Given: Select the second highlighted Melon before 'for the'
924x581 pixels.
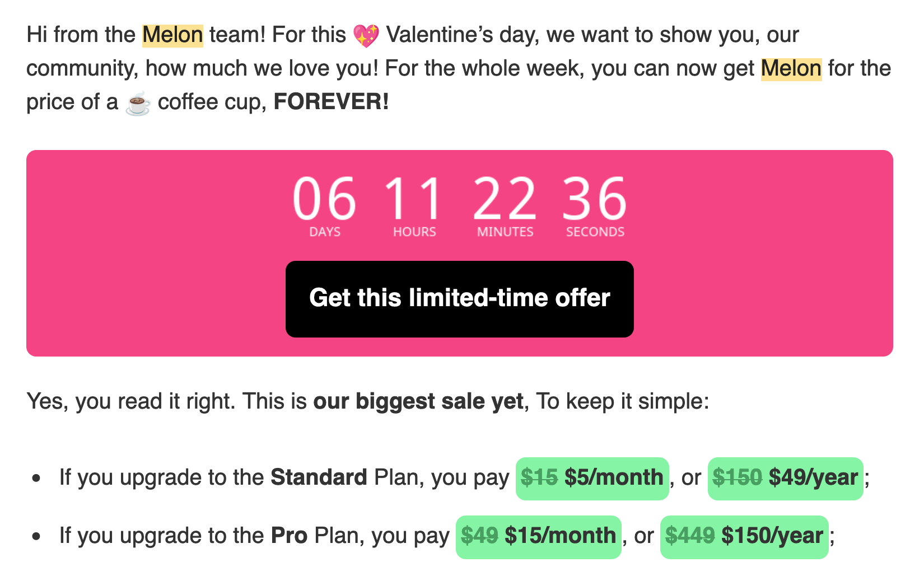Looking at the screenshot, I should coord(791,69).
